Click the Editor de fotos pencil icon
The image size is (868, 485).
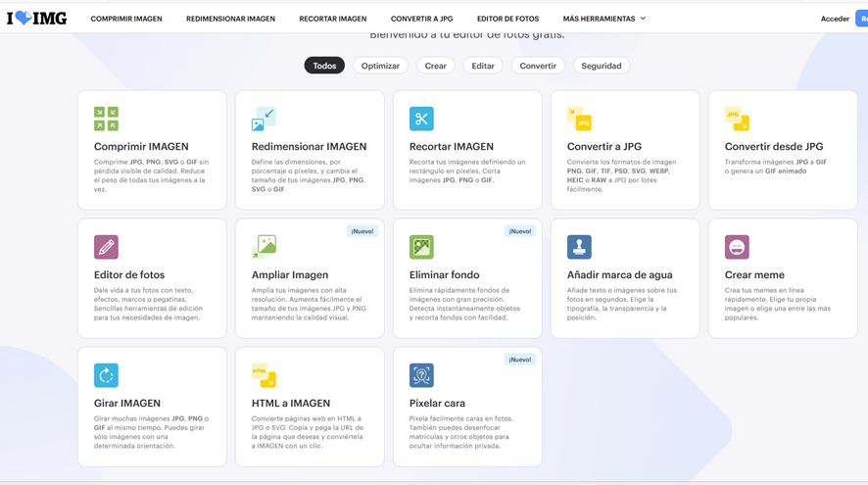click(106, 247)
